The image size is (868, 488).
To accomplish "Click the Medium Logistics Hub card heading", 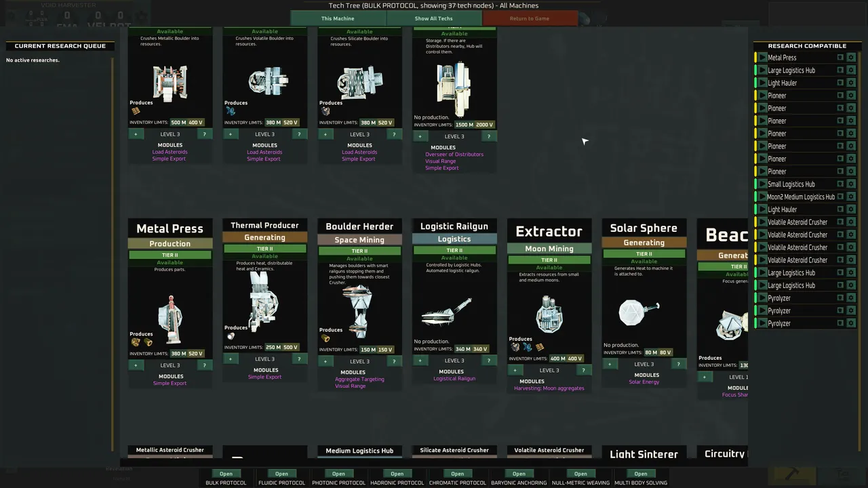I will coord(359,451).
